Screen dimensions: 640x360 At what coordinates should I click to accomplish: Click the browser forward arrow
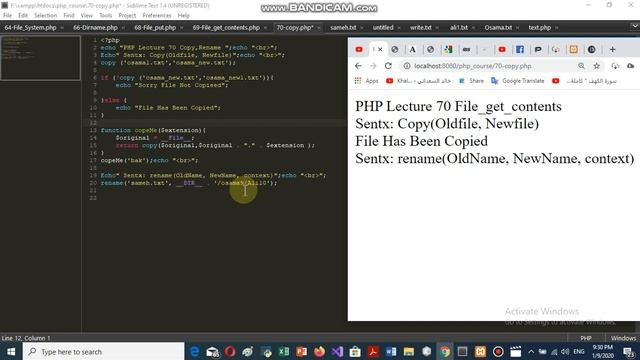[373, 66]
